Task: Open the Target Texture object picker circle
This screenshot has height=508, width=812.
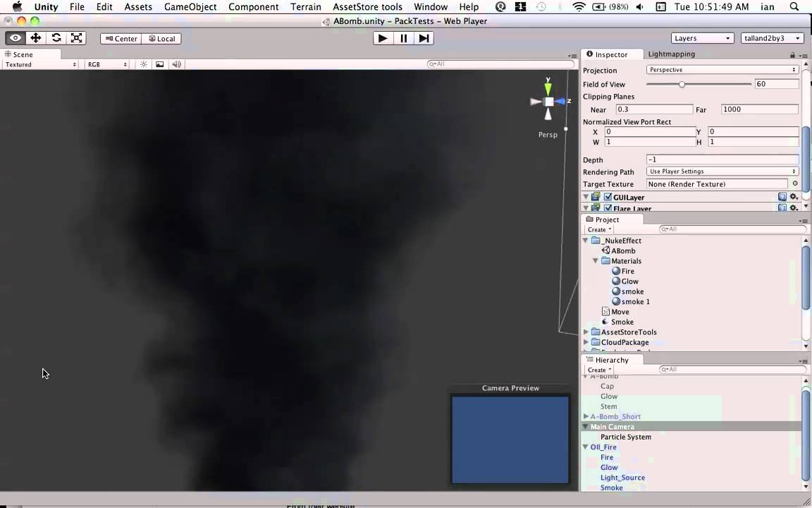Action: (795, 183)
